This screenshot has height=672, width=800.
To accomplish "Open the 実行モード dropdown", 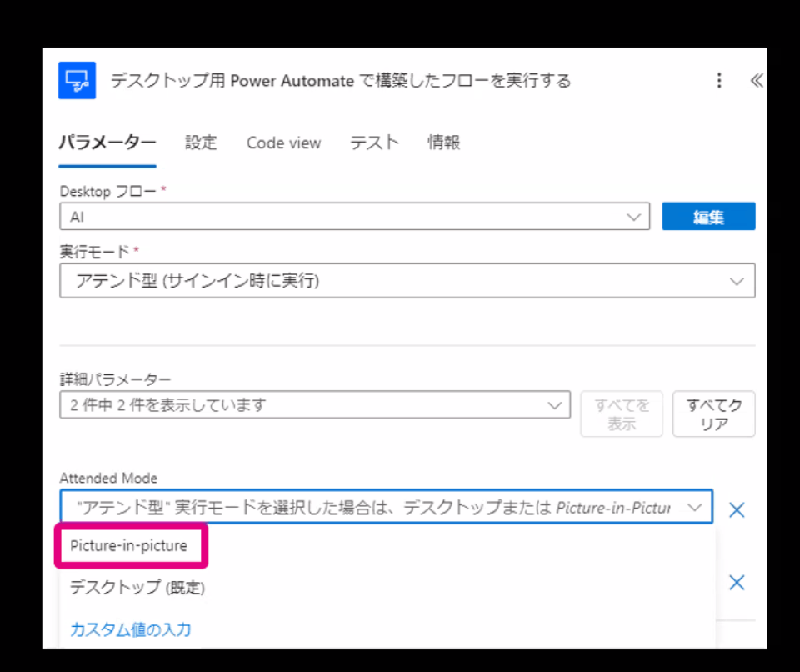I will point(407,281).
